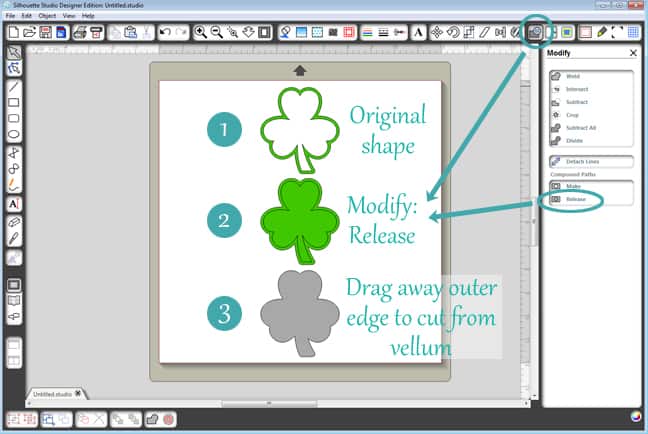Open the Object menu
648x434 pixels.
click(47, 17)
